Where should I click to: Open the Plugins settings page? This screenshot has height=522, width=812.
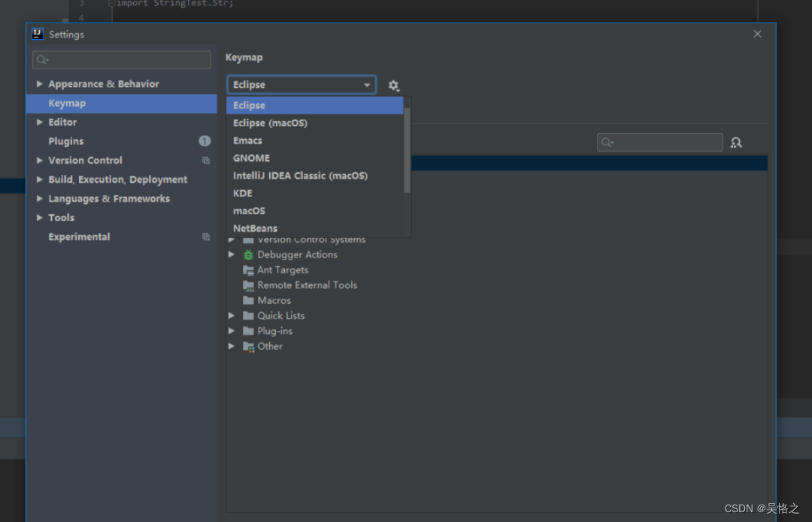122,141
